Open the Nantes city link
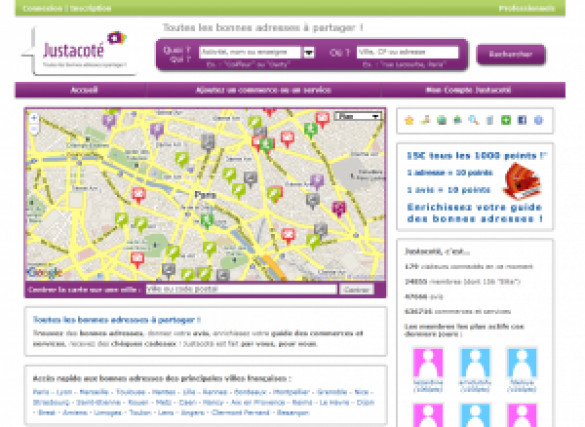The height and width of the screenshot is (427, 585). tap(164, 392)
